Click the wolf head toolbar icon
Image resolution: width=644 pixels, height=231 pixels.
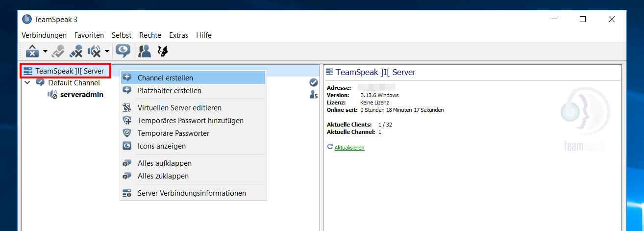click(162, 51)
